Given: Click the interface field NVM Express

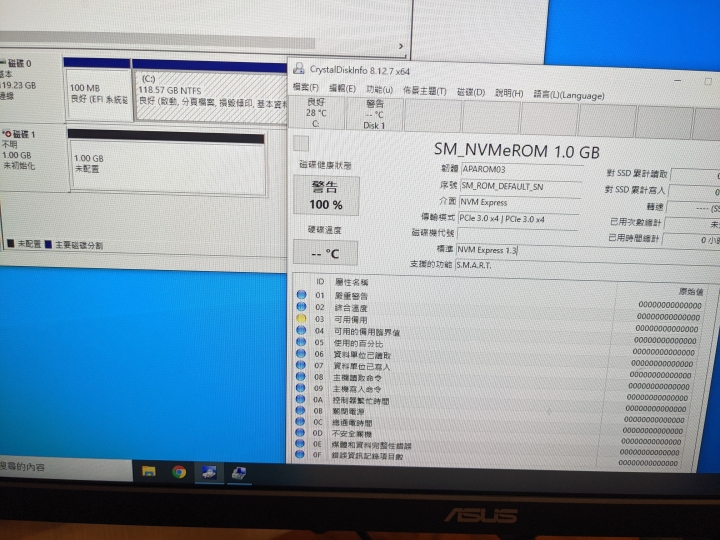Looking at the screenshot, I should (x=519, y=202).
